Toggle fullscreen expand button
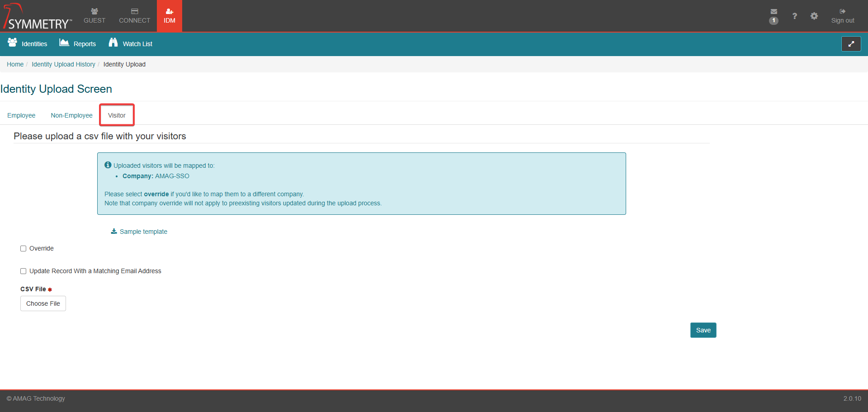The image size is (868, 412). click(x=851, y=44)
